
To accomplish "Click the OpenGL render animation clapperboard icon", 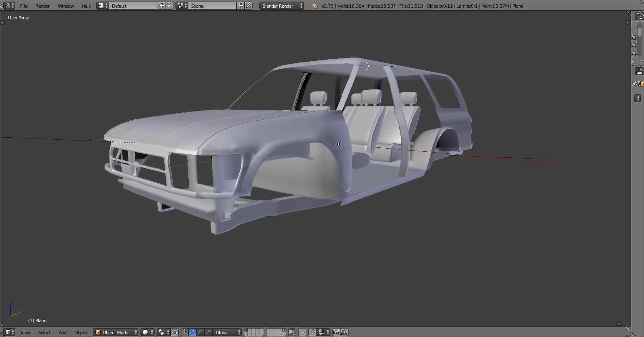I will click(344, 332).
